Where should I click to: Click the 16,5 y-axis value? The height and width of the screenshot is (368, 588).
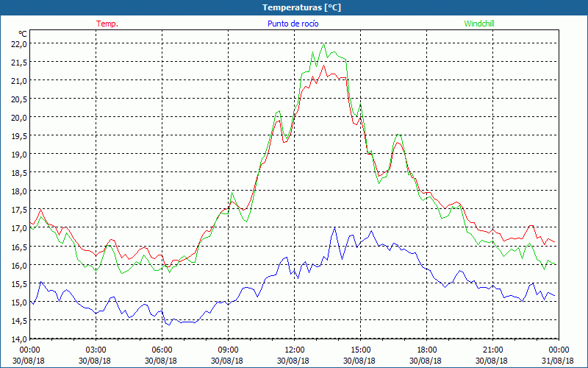[19, 247]
